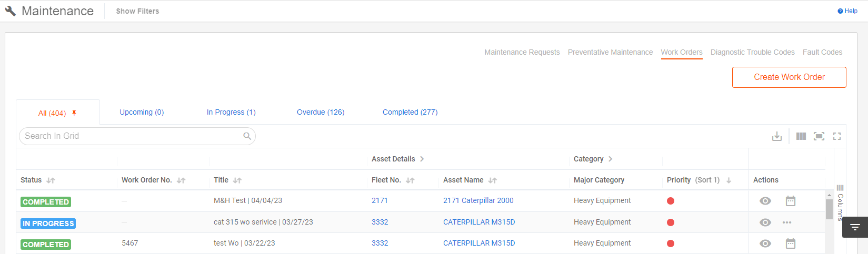Click the Maintenance wrench icon
Viewport: 868px width, 254px height.
tap(11, 11)
